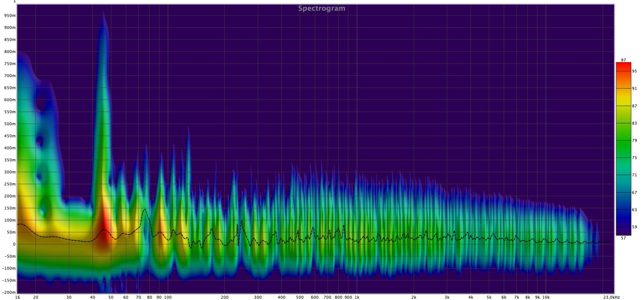Click the -200m time axis label
The height and width of the screenshot is (300, 644).
coord(9,292)
